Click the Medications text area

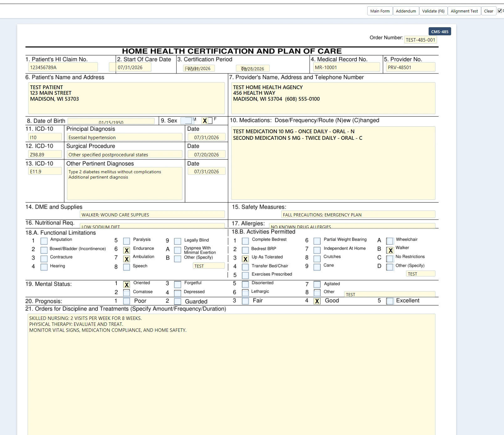coord(333,163)
